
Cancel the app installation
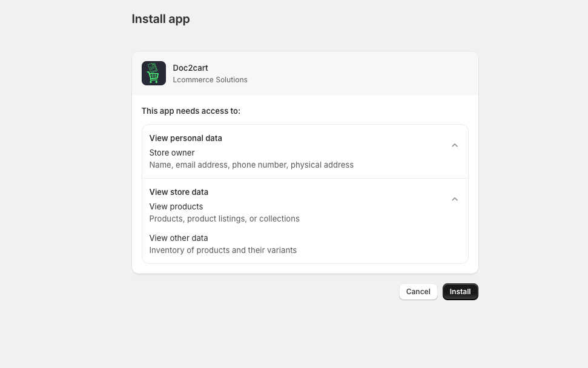pos(418,291)
